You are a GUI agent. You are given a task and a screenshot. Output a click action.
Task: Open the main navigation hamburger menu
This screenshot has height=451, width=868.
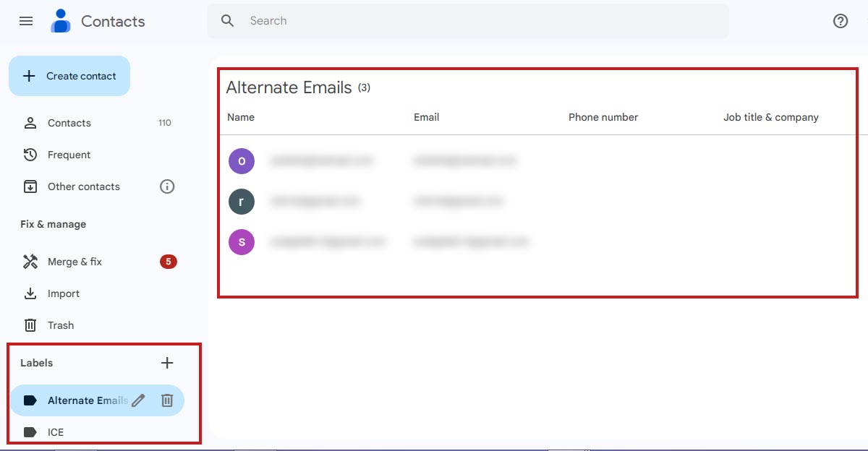point(26,21)
